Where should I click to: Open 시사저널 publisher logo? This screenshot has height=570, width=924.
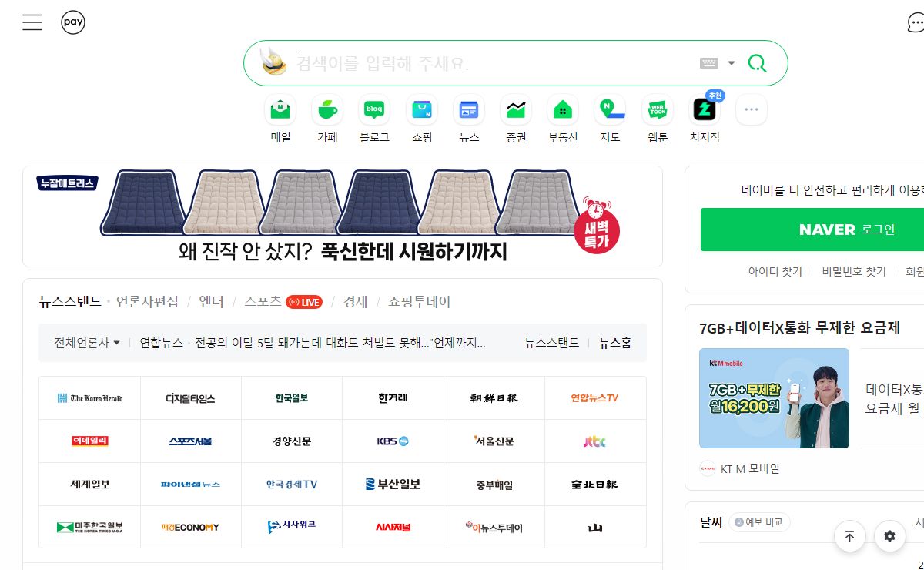click(393, 528)
